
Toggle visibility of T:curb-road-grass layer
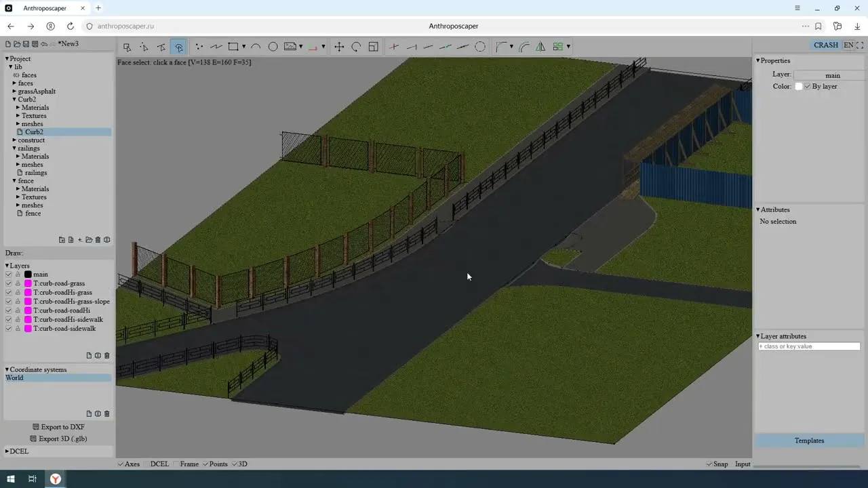(x=9, y=283)
